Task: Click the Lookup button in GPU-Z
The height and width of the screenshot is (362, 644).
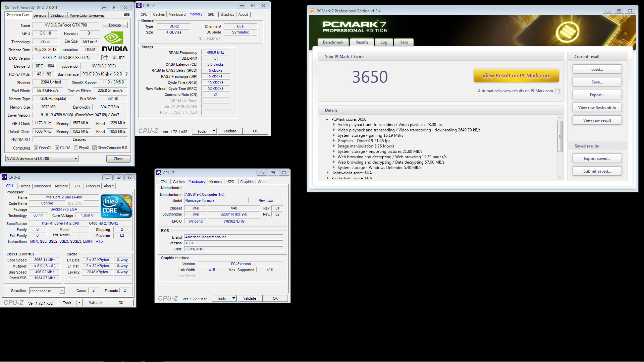Action: tap(115, 25)
